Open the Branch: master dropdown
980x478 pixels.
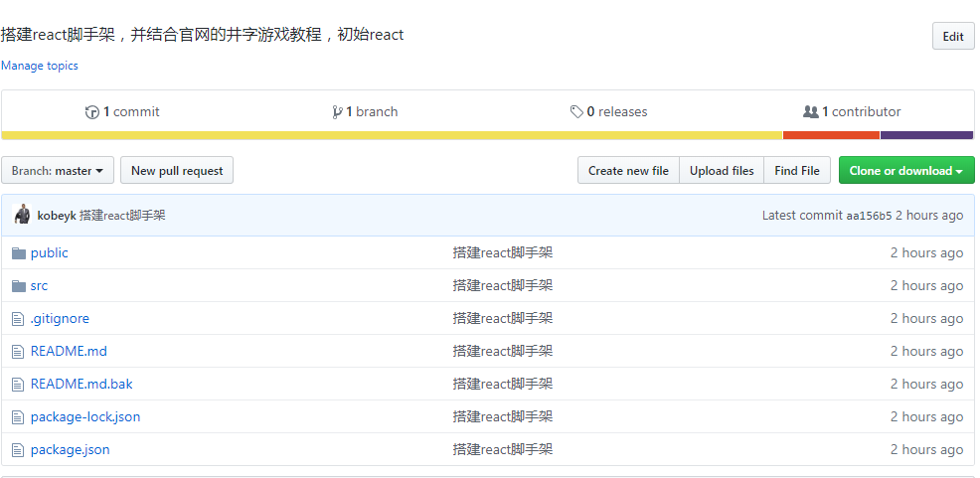[58, 170]
